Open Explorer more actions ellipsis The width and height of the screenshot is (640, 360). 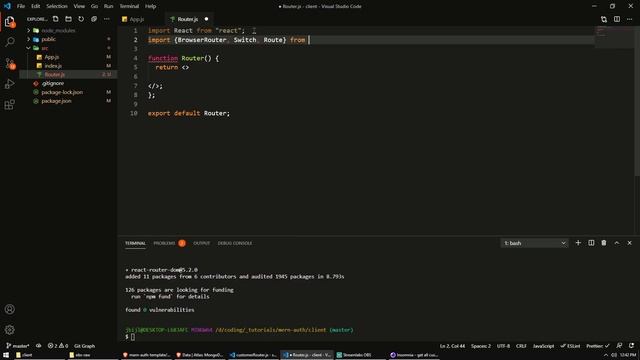[107, 19]
